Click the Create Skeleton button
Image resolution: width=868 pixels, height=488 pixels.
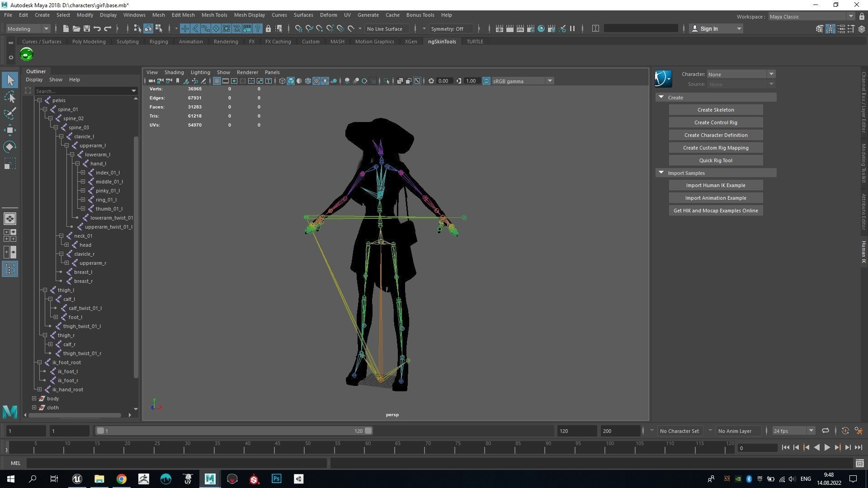click(x=715, y=110)
